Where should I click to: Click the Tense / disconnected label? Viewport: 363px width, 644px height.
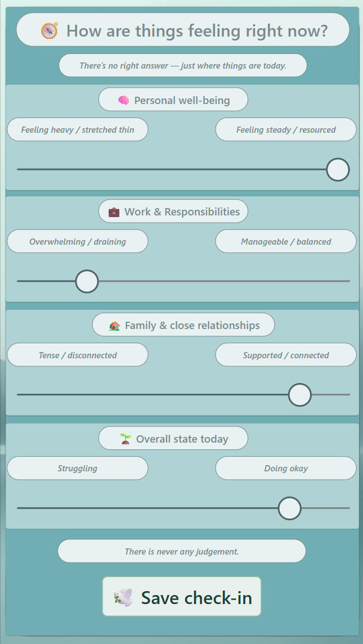[x=77, y=355]
